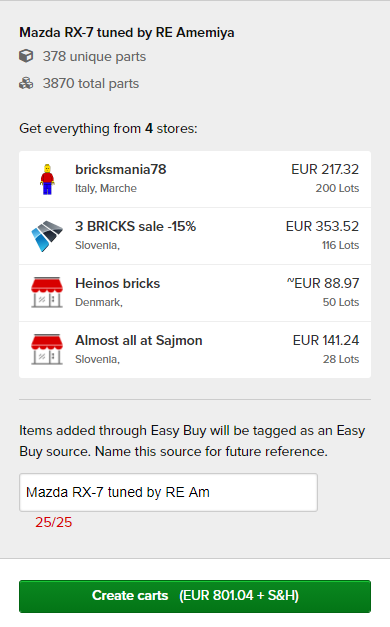The height and width of the screenshot is (627, 390).
Task: Click the Heinos bricks storefront icon
Action: point(47,292)
